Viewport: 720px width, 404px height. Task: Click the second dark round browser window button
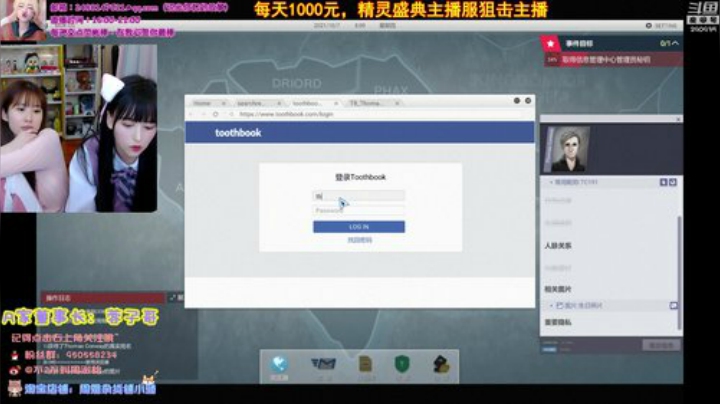pyautogui.click(x=528, y=101)
